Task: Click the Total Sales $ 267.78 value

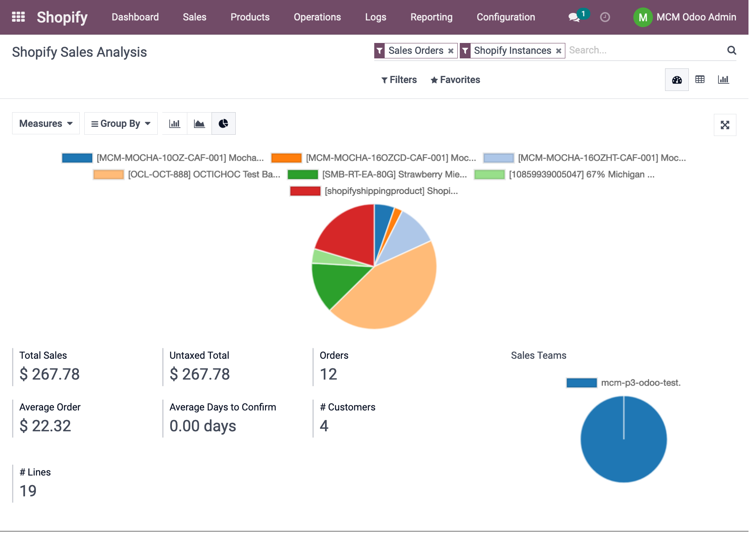Action: point(50,375)
